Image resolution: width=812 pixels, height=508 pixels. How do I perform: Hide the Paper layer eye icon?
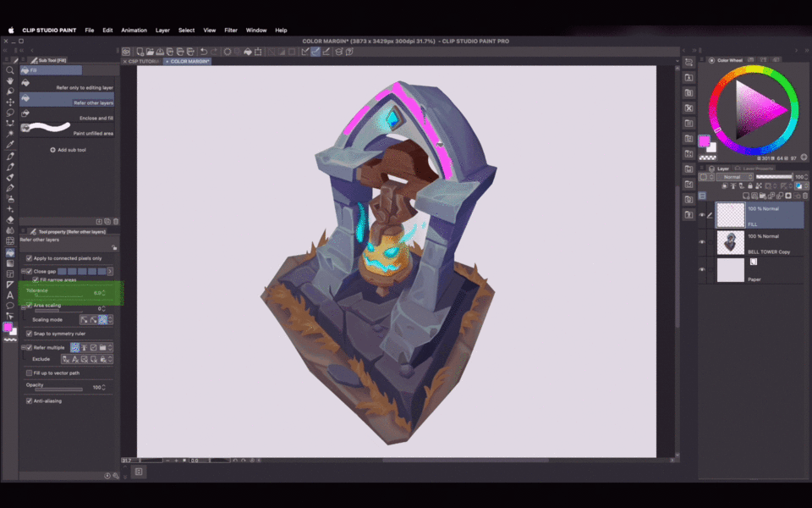tap(702, 269)
